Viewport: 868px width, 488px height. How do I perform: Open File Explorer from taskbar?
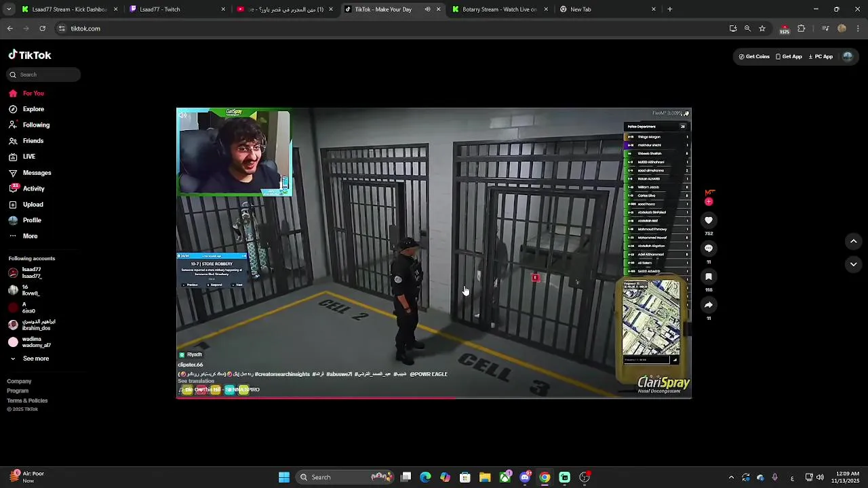pyautogui.click(x=485, y=477)
